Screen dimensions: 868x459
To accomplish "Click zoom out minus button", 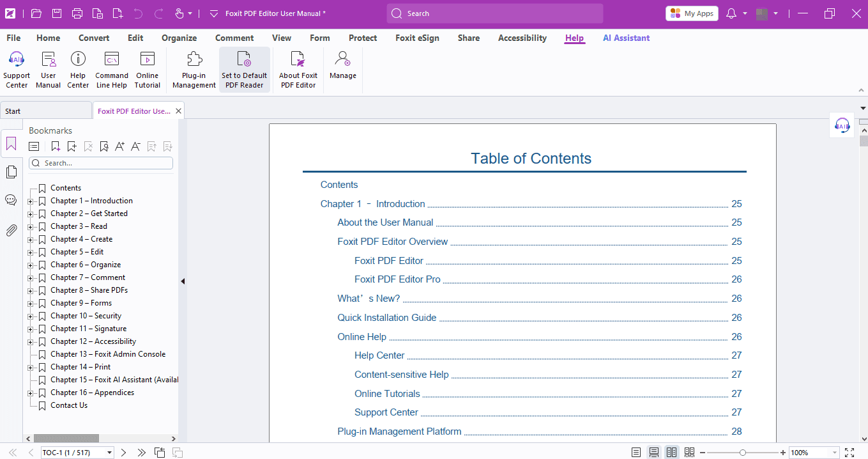I will click(x=703, y=453).
